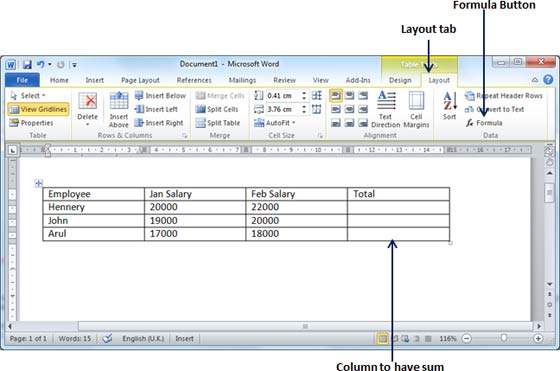This screenshot has height=371, width=560.
Task: Select Align Top Right icon
Action: 363,95
